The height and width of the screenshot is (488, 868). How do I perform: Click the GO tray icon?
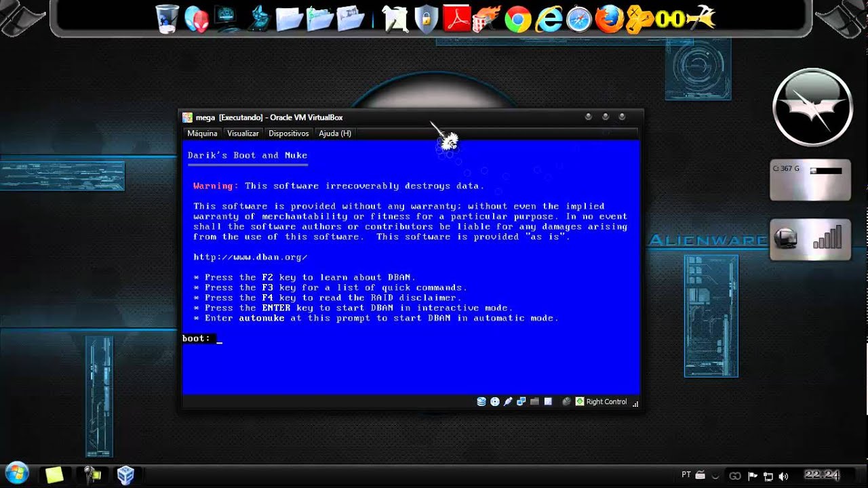735,476
